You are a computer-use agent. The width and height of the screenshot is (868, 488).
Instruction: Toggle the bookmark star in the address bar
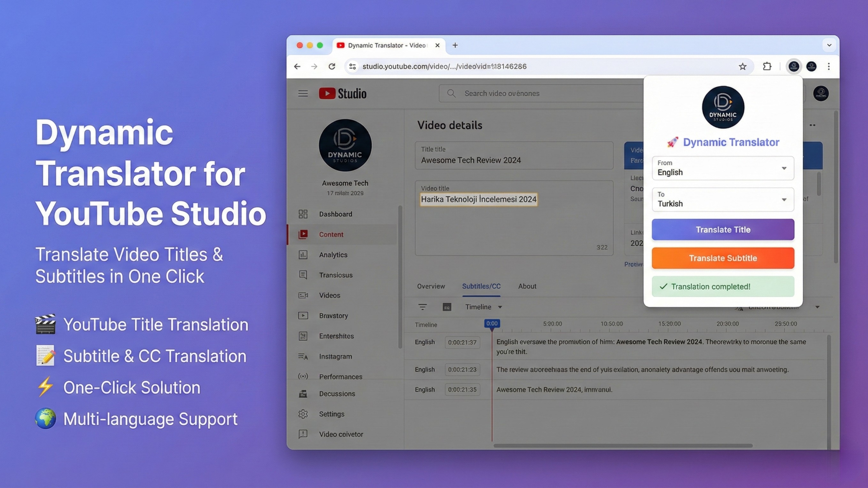[x=743, y=66]
